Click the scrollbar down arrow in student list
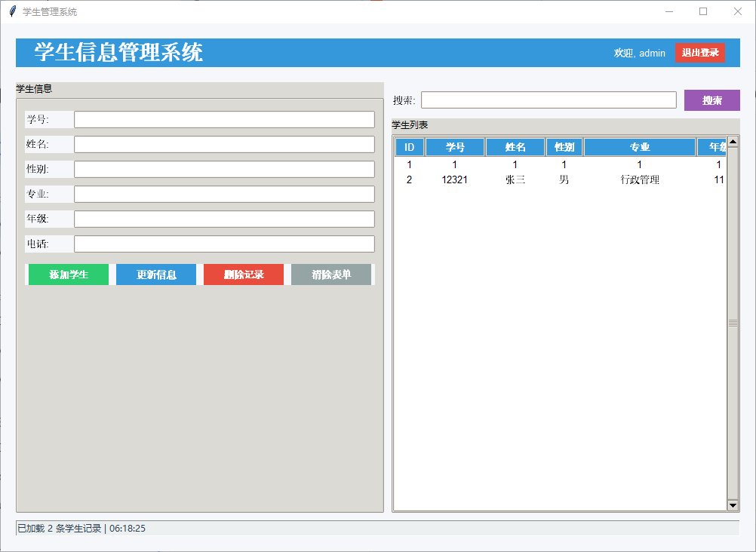756x552 pixels. pyautogui.click(x=731, y=505)
